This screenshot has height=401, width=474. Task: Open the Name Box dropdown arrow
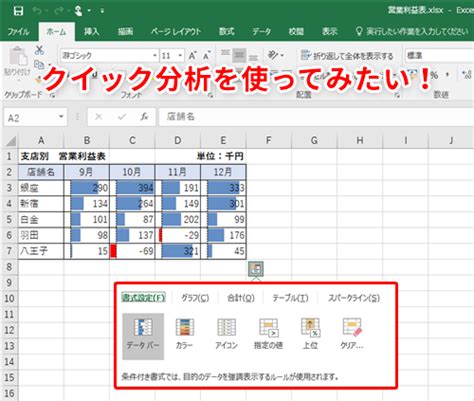tap(61, 117)
